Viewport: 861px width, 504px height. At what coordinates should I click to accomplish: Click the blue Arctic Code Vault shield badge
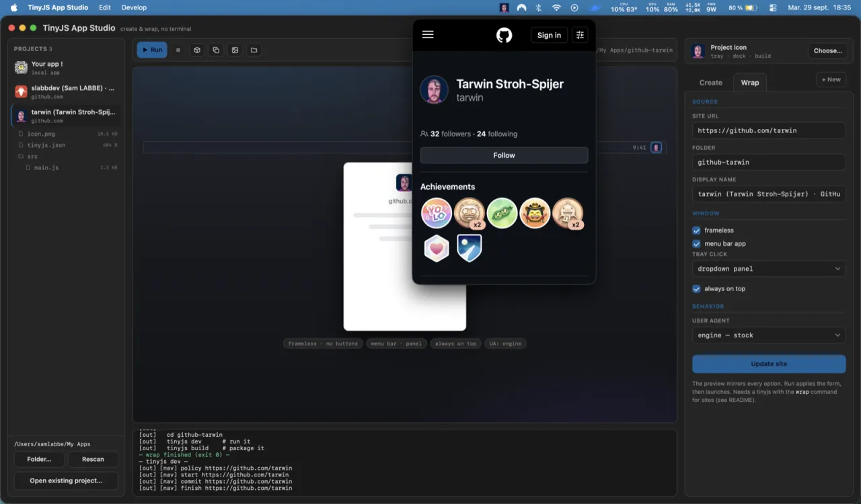click(x=469, y=247)
